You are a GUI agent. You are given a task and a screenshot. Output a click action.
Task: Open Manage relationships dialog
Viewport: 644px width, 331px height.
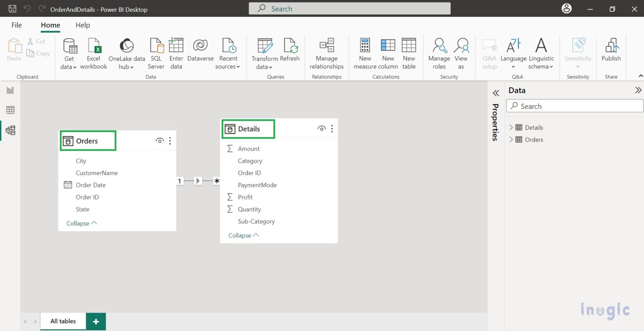(x=327, y=53)
